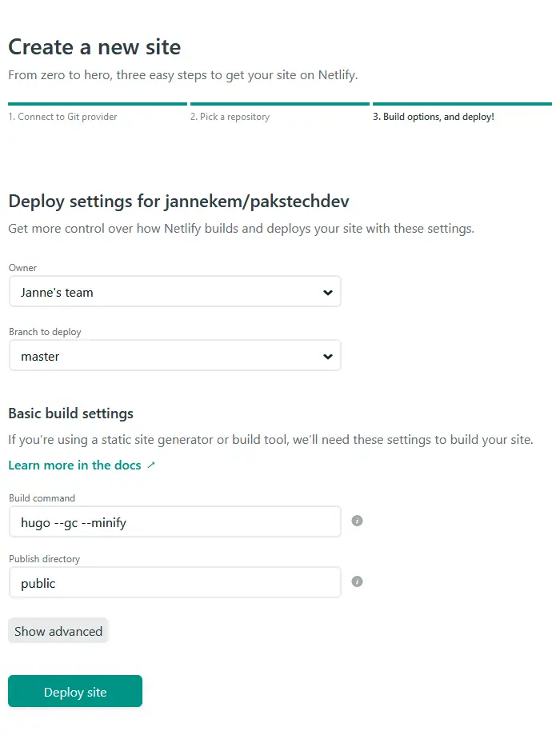Click the static site generator description sentence

click(x=270, y=440)
